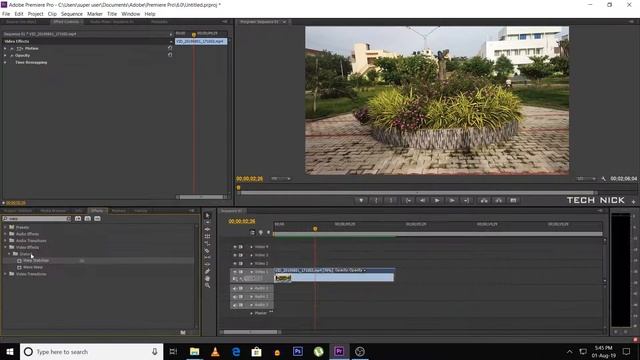Reset the Opacity effect

(170, 55)
